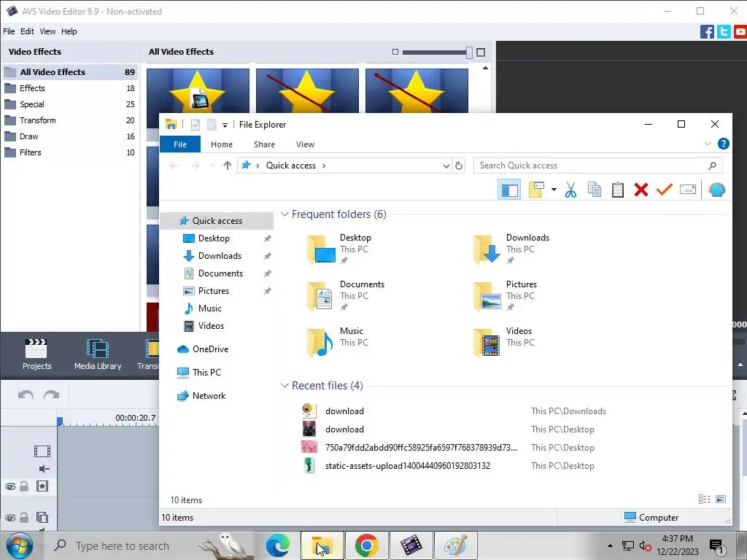Select the Pictures frequent folder
The image size is (747, 560).
coord(505,295)
